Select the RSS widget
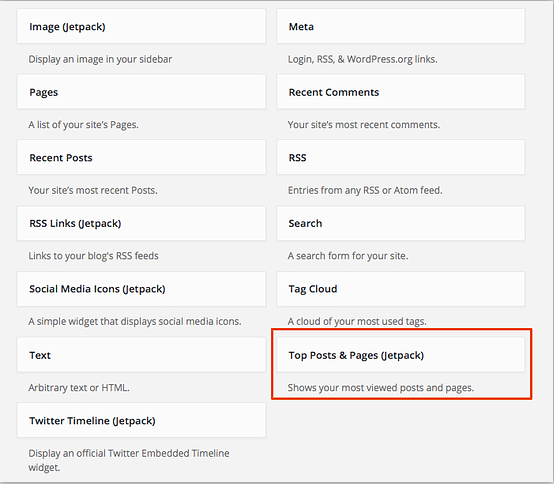This screenshot has height=484, width=554. point(401,157)
